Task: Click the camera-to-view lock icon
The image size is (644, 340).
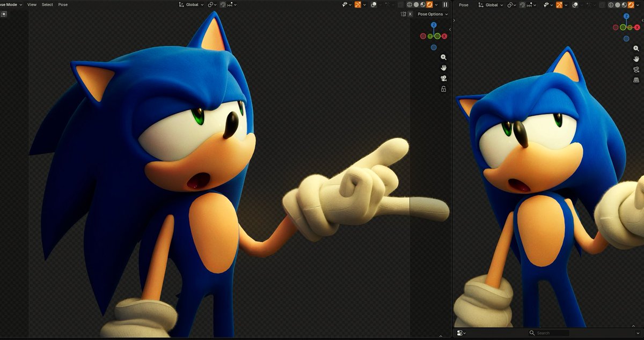Action: pos(444,89)
